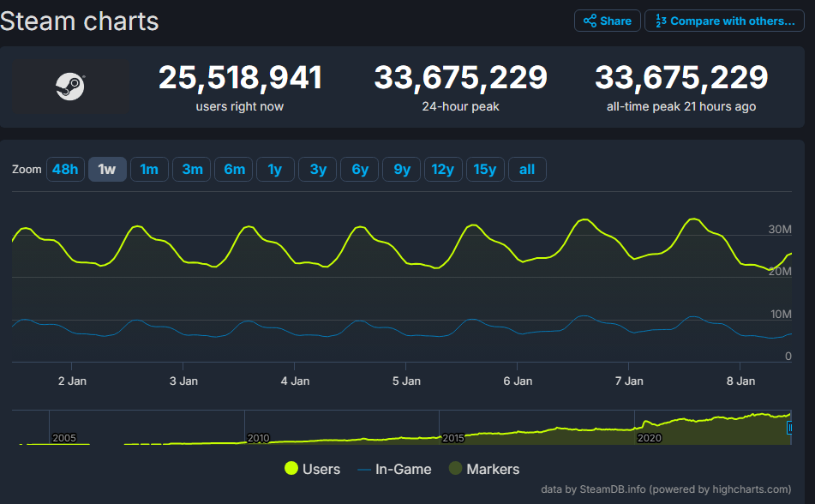
Task: Zoom the chart to 3y
Action: tap(318, 169)
